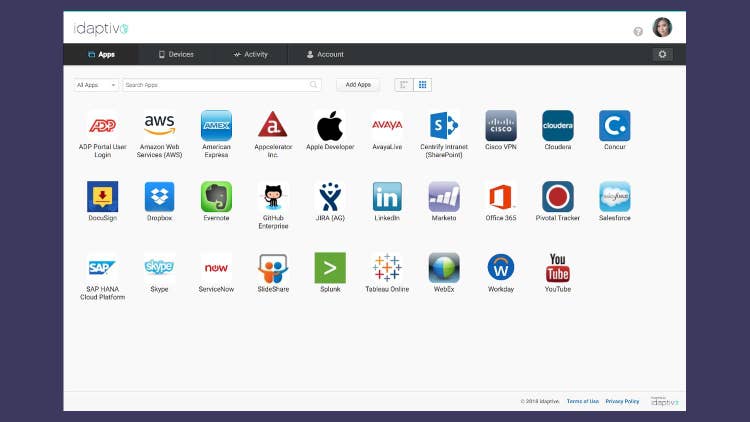The height and width of the screenshot is (422, 750).
Task: Click the idaptive logo in the header
Action: tap(101, 29)
